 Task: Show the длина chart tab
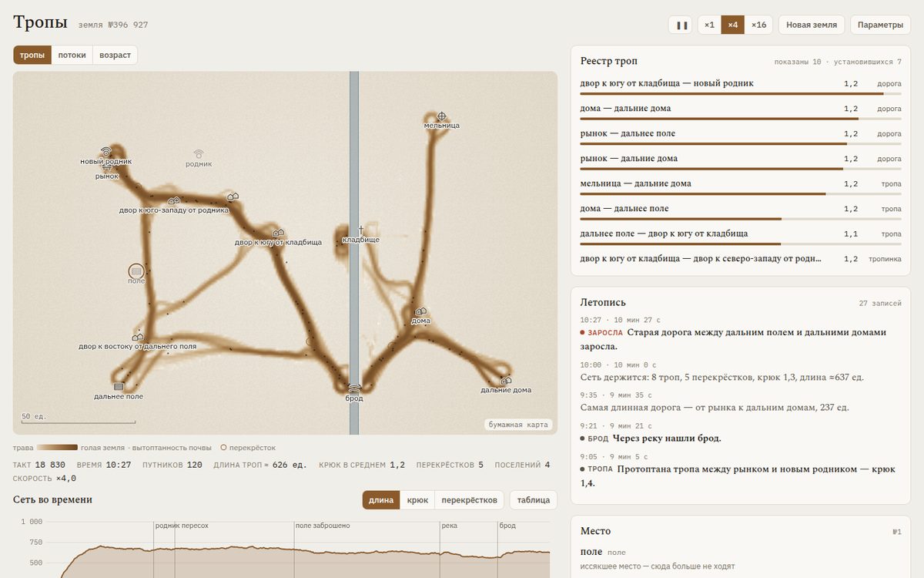click(x=381, y=500)
